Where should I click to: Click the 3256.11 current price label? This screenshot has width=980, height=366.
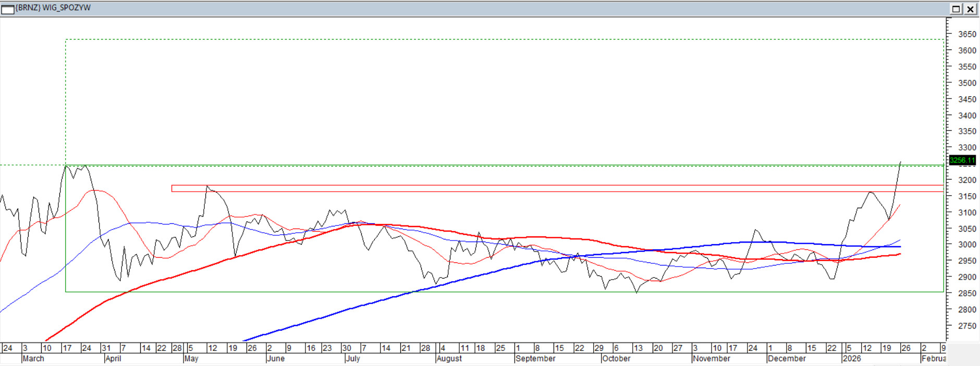coord(962,160)
